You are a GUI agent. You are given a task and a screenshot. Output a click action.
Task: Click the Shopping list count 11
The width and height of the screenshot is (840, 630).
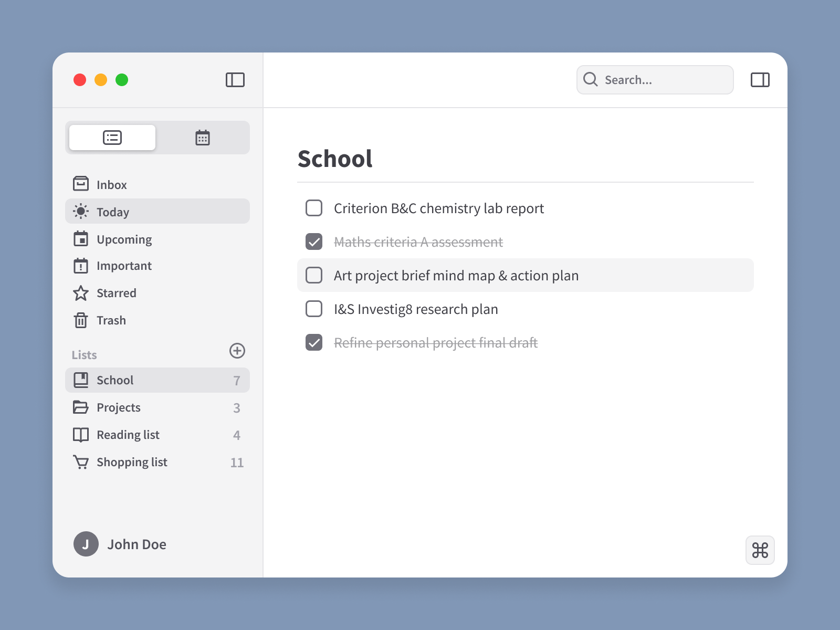(x=237, y=463)
